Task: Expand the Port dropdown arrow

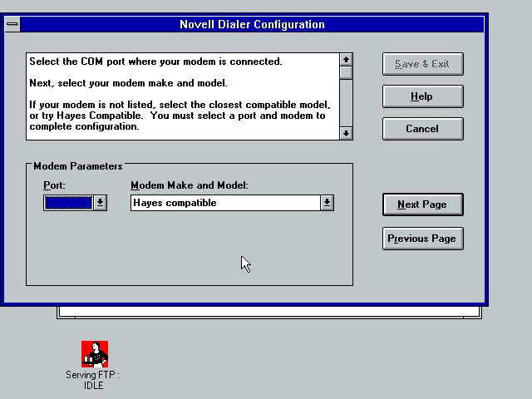Action: point(100,203)
